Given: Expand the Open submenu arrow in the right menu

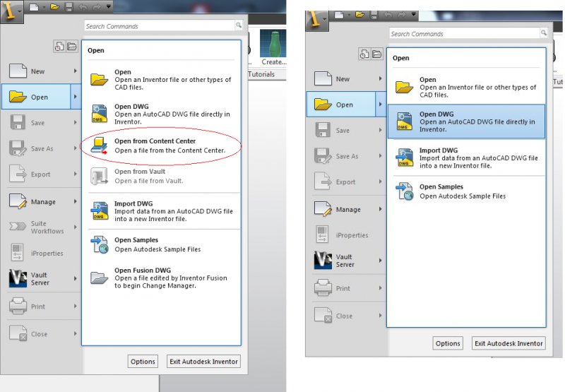Looking at the screenshot, I should pyautogui.click(x=381, y=104).
